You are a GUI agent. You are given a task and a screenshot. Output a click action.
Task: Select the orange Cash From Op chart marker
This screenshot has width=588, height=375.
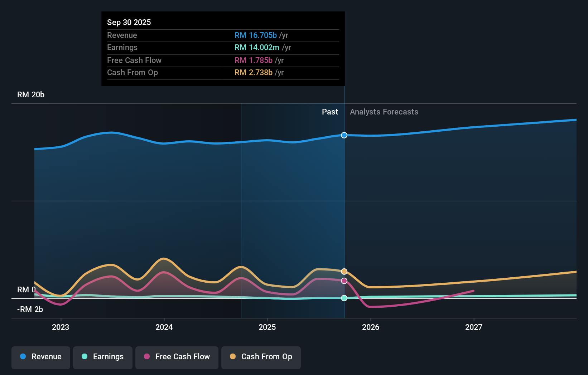point(344,271)
